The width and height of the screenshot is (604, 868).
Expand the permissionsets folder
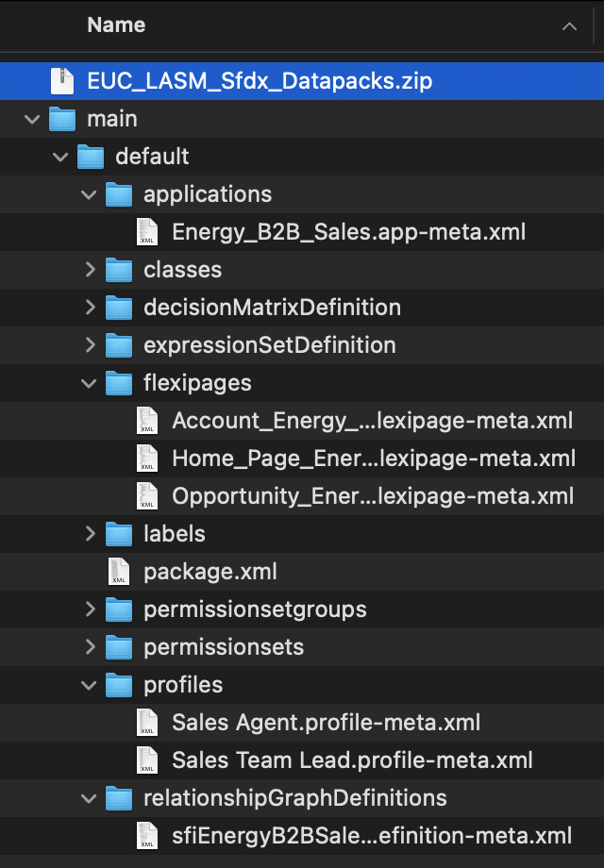tap(89, 647)
